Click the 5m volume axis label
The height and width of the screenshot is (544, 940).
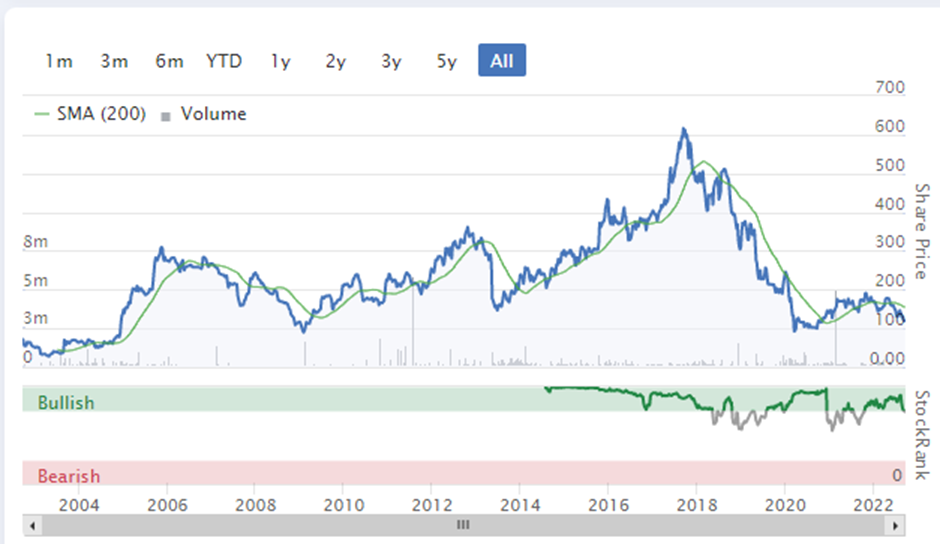click(x=35, y=281)
